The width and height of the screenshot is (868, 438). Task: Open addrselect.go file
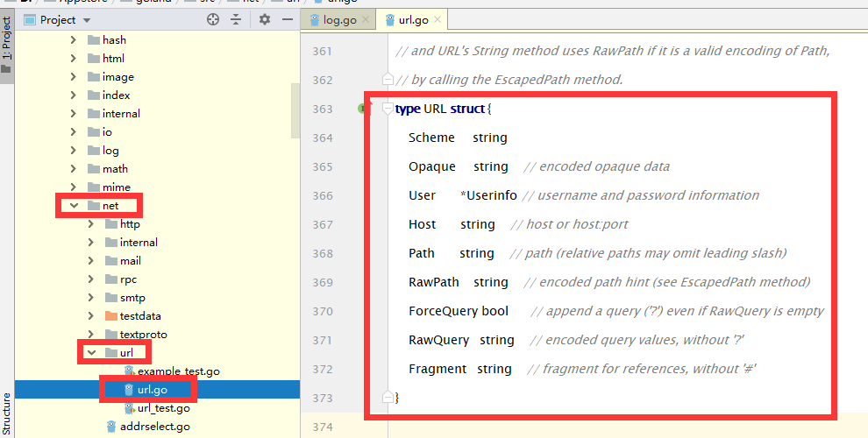[155, 427]
